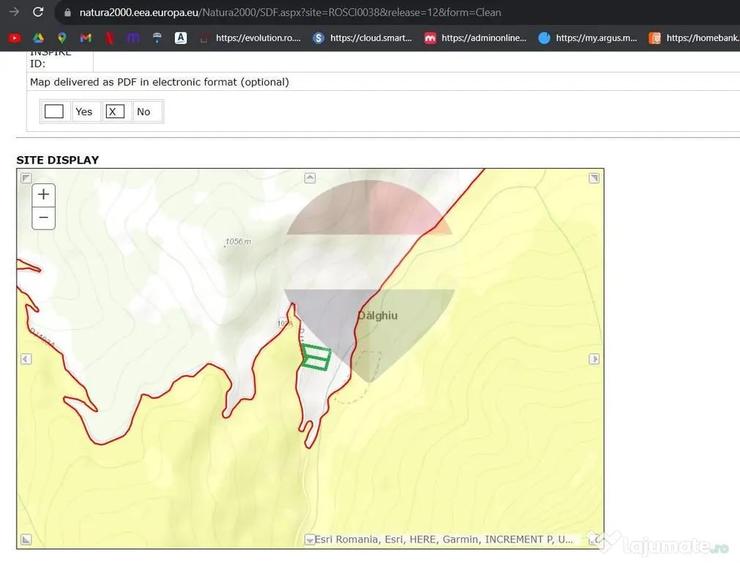The image size is (740, 563).
Task: Zoom in the map with plus button
Action: tap(43, 194)
